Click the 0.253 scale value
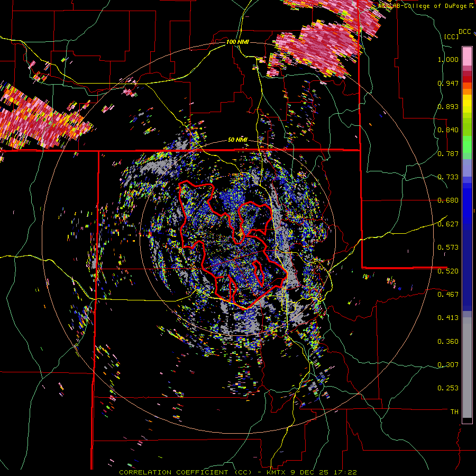This screenshot has width=476, height=476. tap(448, 388)
